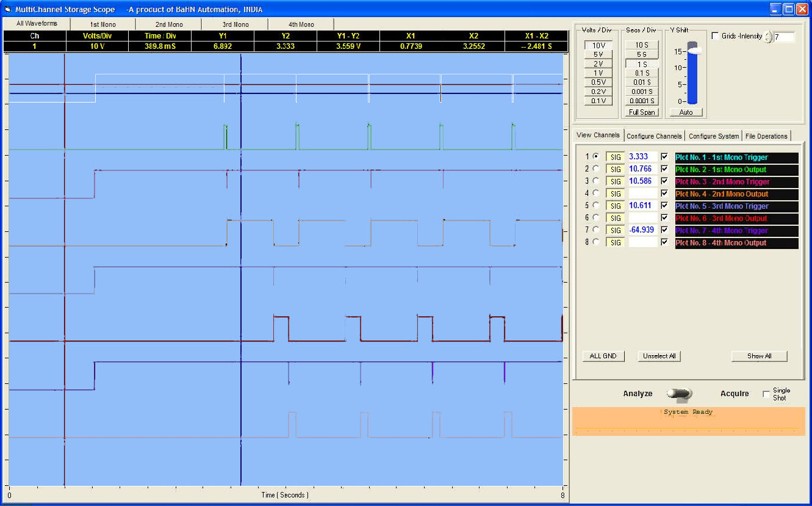Viewport: 812px width, 506px height.
Task: Click Plot No. 8 - 4th Mono Output label
Action: coord(736,243)
